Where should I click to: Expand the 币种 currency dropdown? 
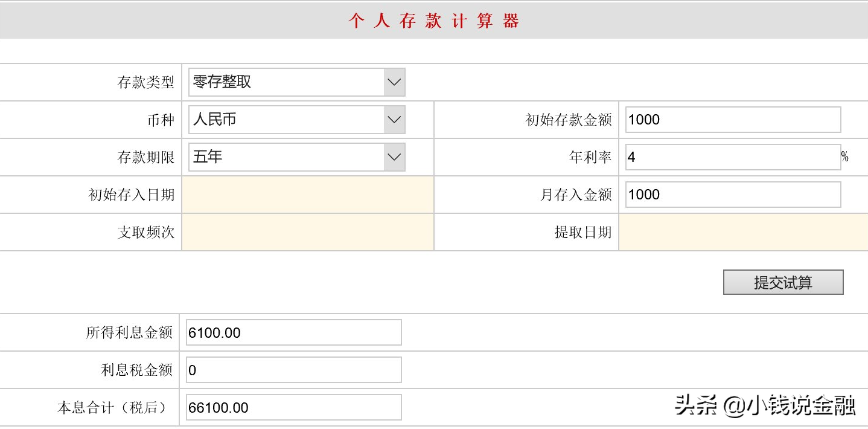point(296,120)
